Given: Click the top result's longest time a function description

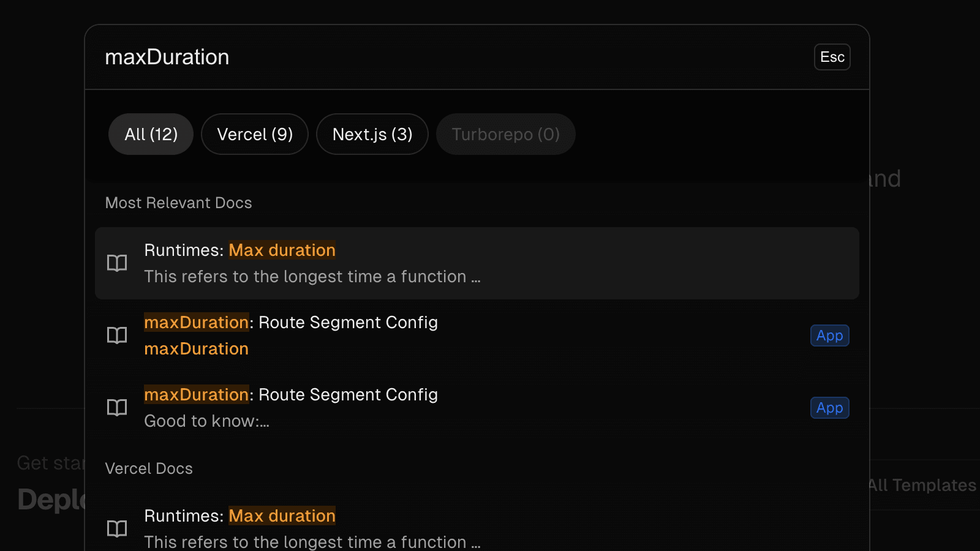Looking at the screenshot, I should (x=312, y=277).
